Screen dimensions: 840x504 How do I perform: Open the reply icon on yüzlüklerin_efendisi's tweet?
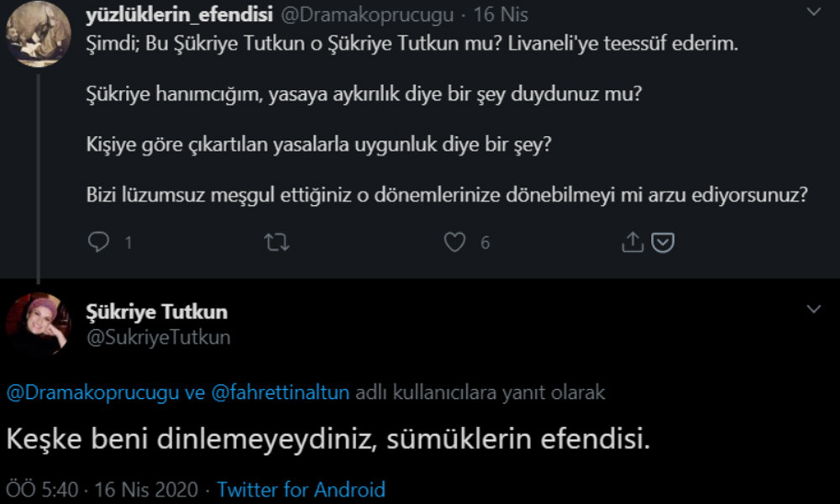point(100,242)
